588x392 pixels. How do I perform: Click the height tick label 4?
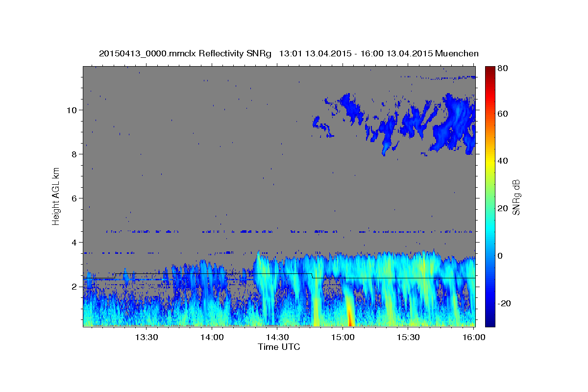click(x=74, y=243)
